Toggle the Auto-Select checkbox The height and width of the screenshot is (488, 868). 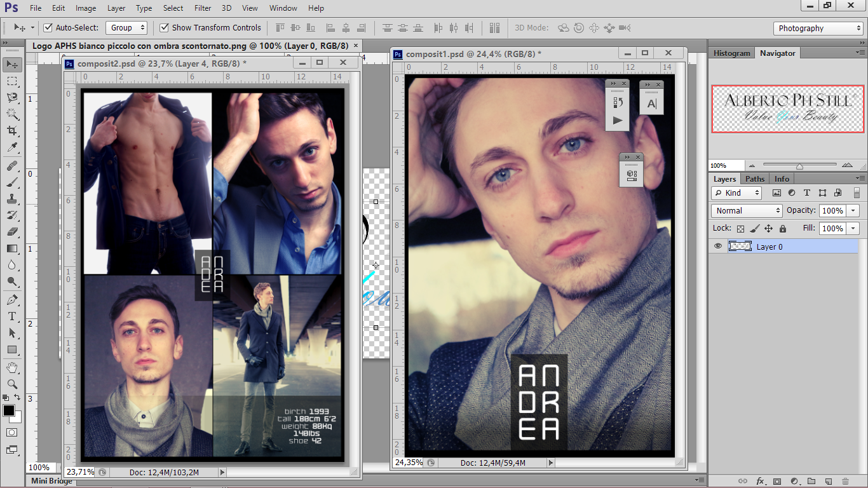coord(48,28)
